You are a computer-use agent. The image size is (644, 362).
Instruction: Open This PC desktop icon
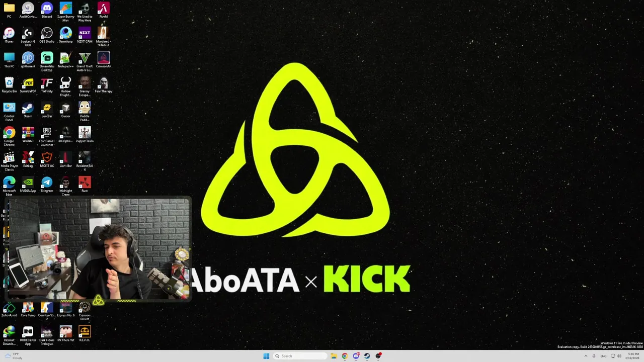coord(9,60)
